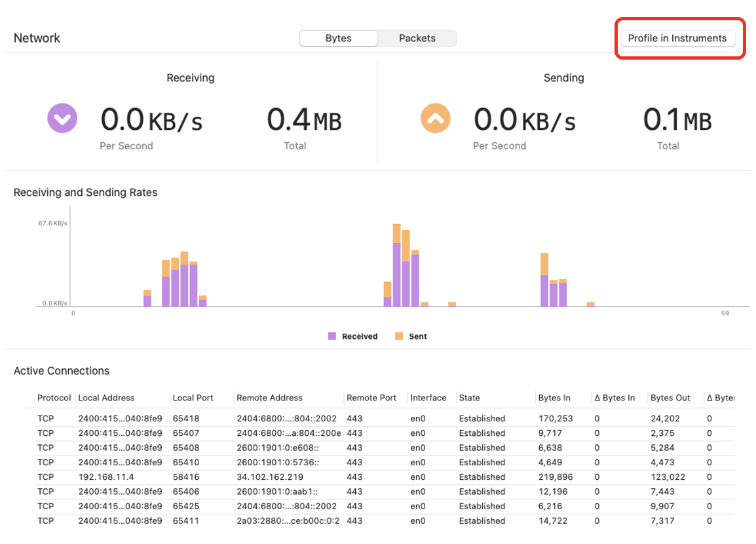Click the Receiving and Sending Rates heading
Image resolution: width=756 pixels, height=544 pixels.
(x=85, y=193)
